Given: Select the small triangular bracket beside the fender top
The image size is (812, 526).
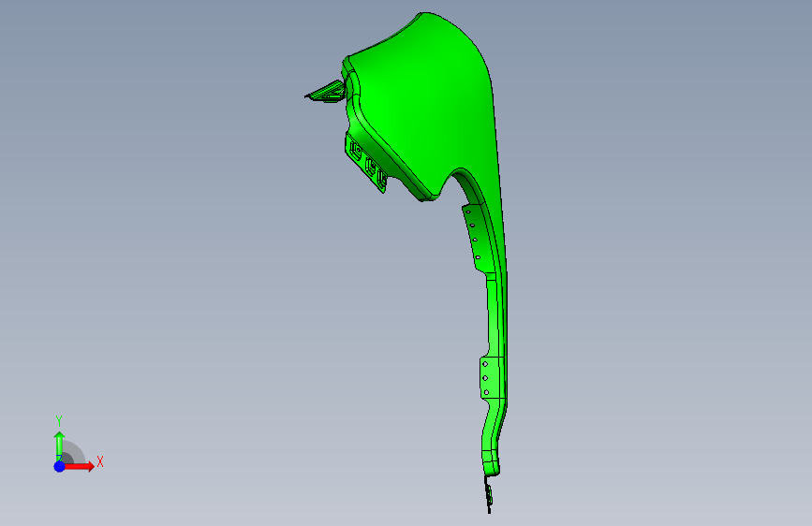Looking at the screenshot, I should point(326,92).
